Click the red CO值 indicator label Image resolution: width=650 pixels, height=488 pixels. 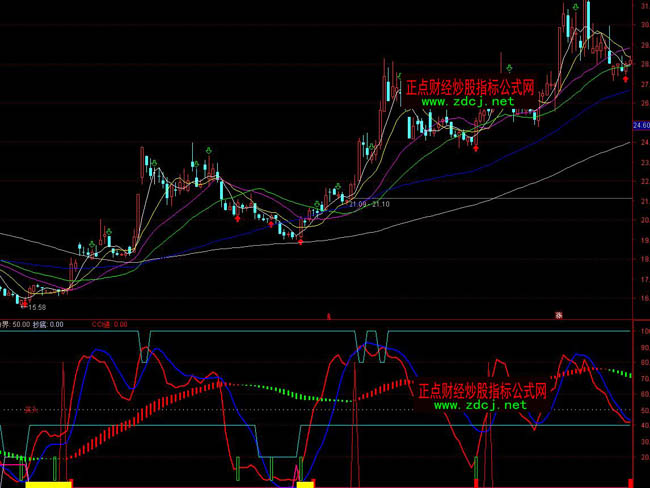(x=108, y=324)
